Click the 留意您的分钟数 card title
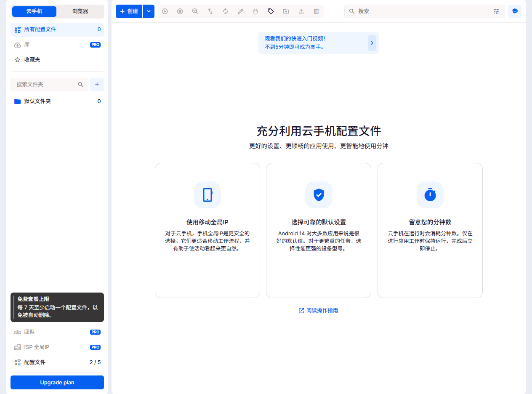532x394 pixels. click(430, 222)
